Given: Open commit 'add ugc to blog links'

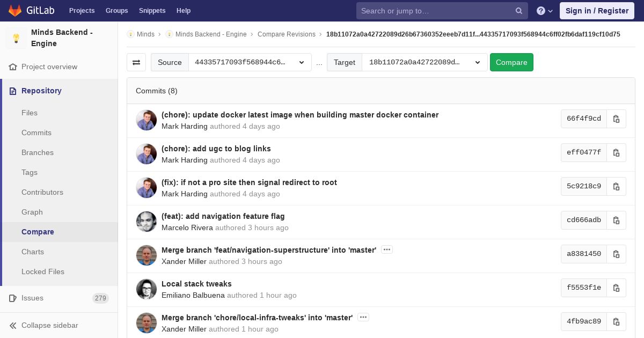Looking at the screenshot, I should pos(216,149).
